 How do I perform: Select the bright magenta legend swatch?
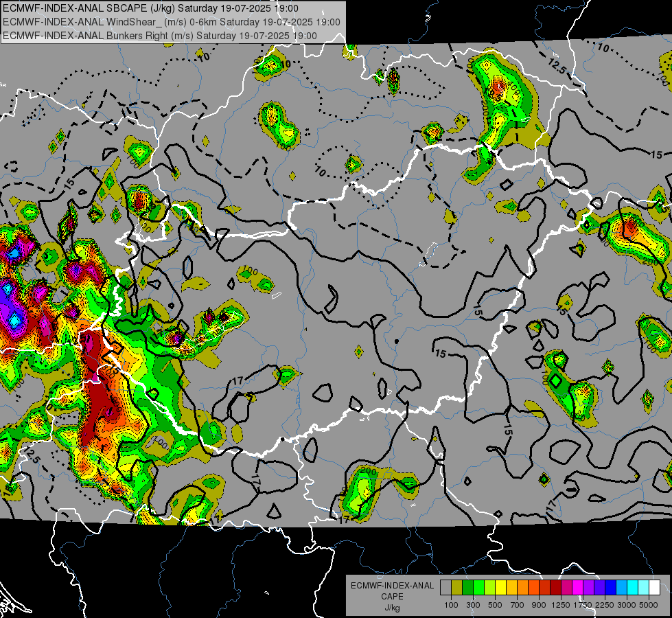click(578, 587)
